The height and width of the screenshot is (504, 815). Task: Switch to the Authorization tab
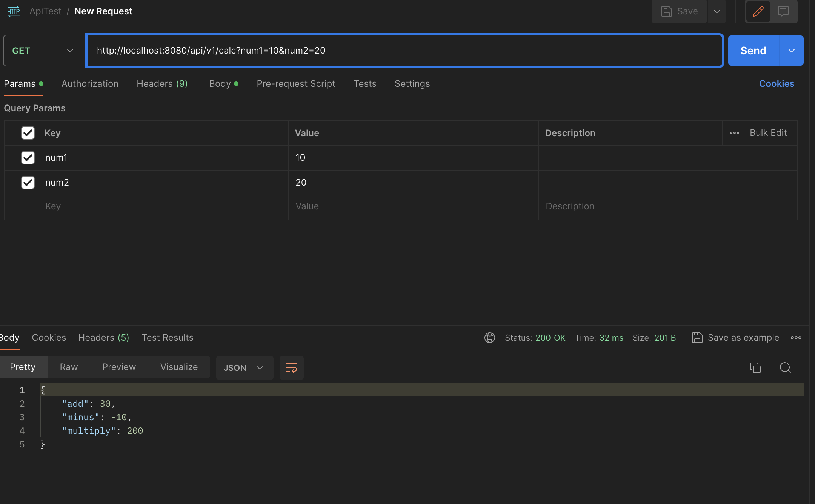(x=90, y=84)
